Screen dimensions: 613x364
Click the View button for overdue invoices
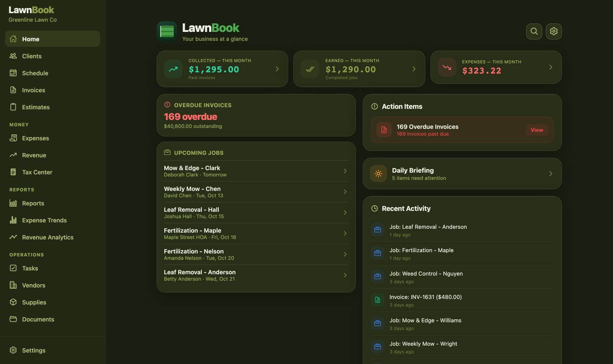point(536,130)
